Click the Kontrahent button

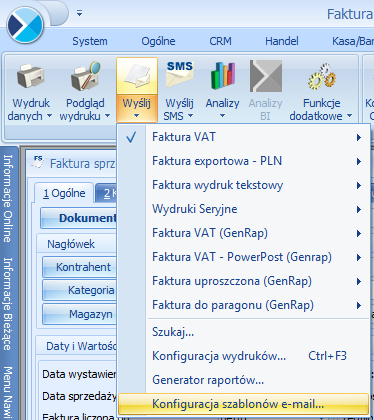[x=80, y=267]
